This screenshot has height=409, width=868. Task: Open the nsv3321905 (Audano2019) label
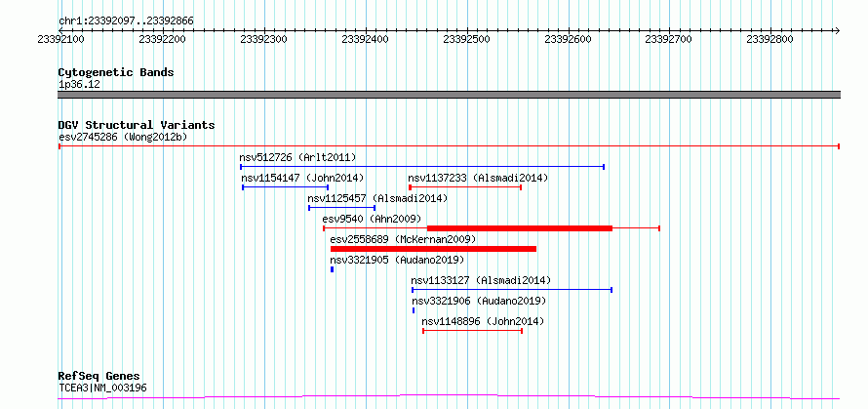[397, 260]
